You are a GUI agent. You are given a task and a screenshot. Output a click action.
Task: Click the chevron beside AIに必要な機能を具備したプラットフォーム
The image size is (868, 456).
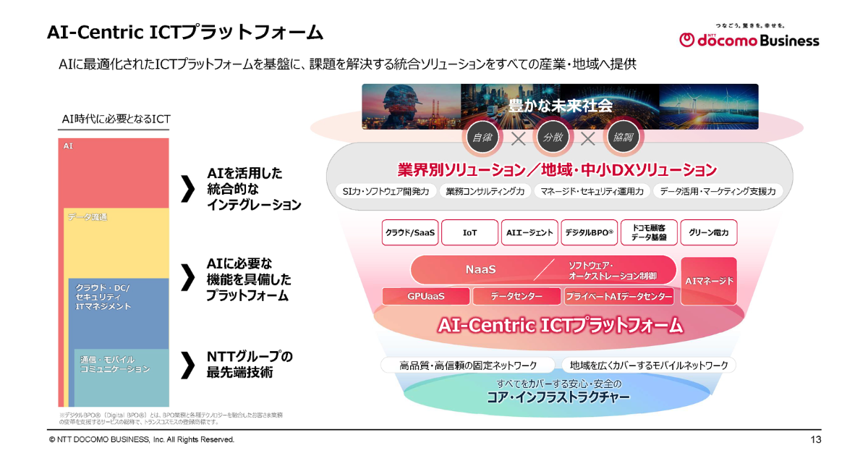(187, 277)
